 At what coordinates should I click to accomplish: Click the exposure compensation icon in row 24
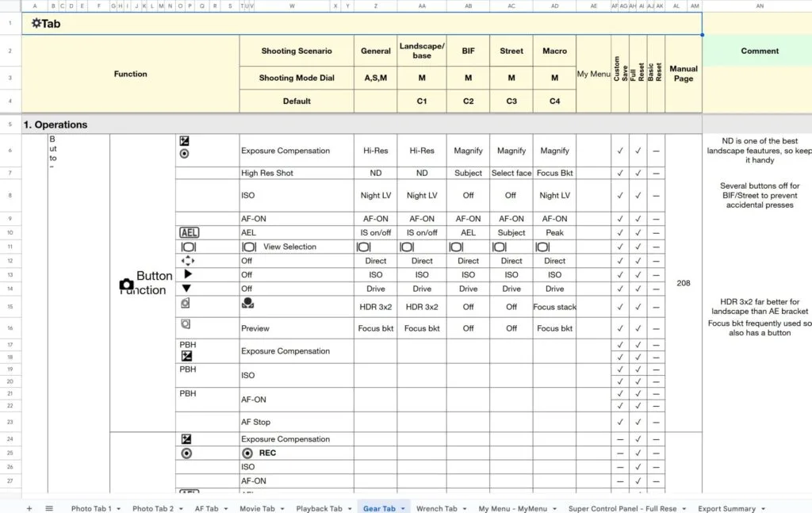click(x=186, y=439)
